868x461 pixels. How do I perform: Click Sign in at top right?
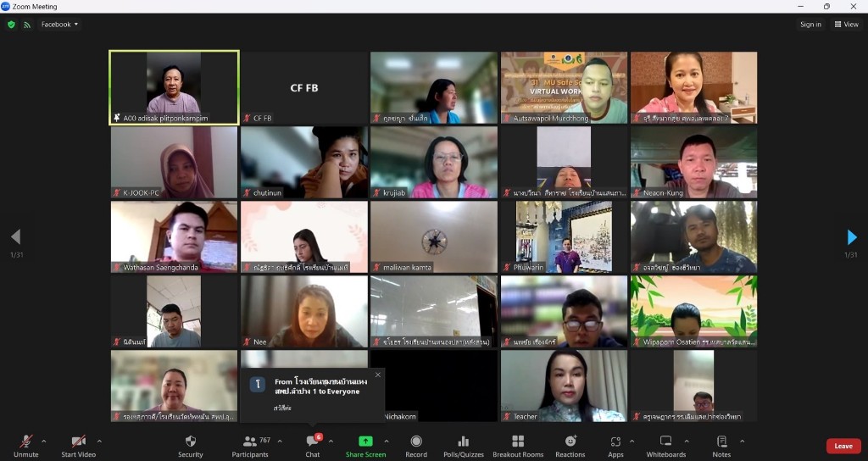tap(810, 25)
